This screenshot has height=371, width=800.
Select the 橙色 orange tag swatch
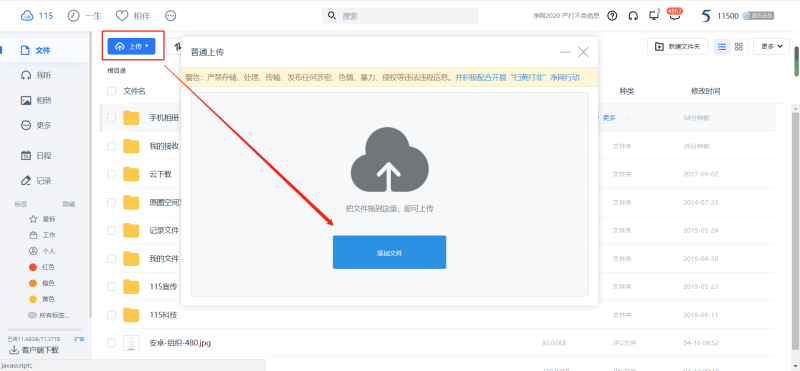coord(33,283)
